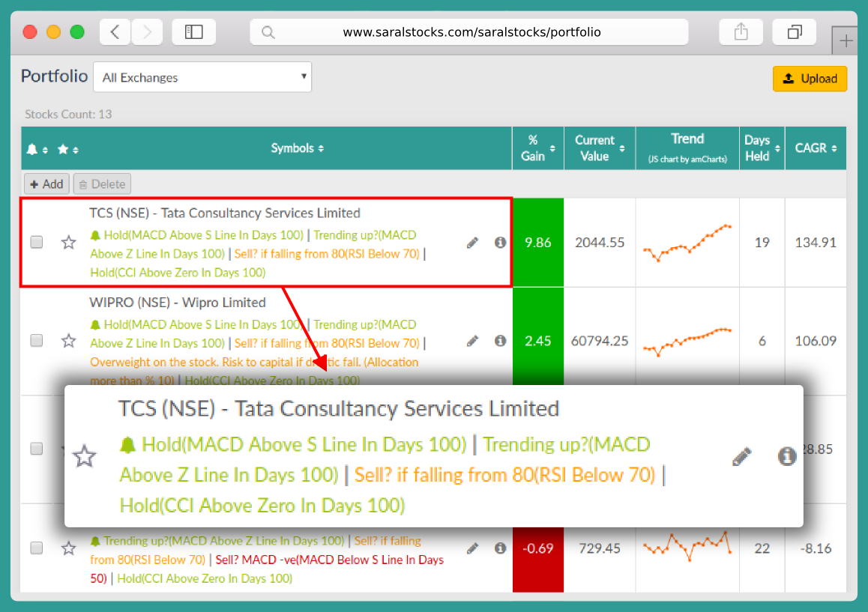868x612 pixels.
Task: Sort the table by CAGR
Action: (816, 148)
